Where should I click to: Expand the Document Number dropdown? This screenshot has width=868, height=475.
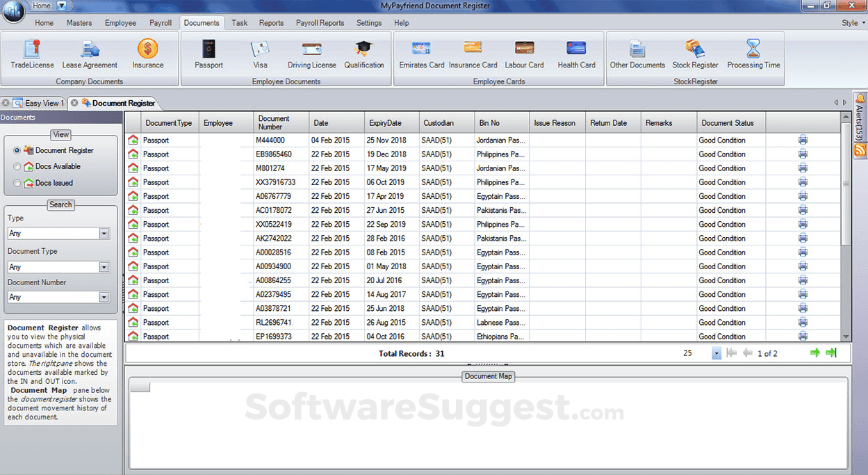104,297
